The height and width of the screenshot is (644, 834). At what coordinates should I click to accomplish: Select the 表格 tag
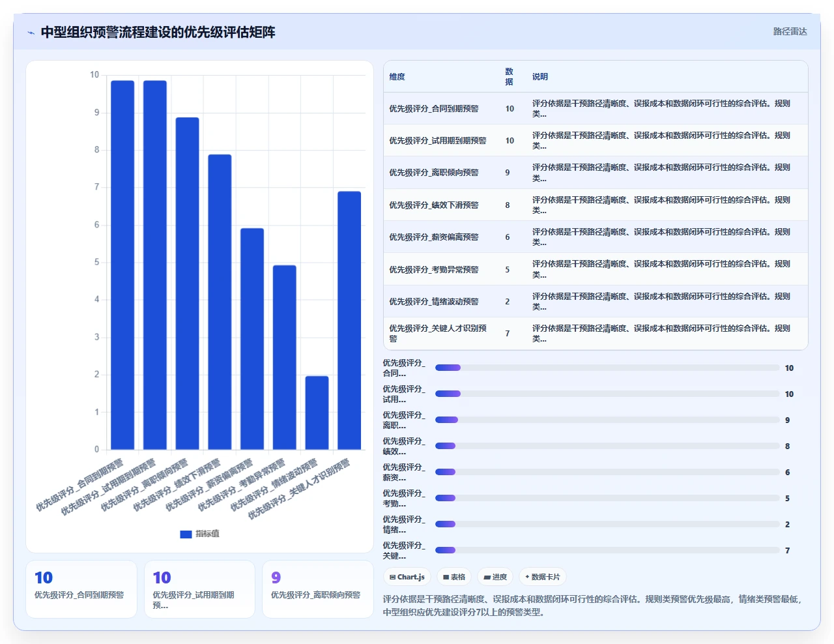click(454, 577)
